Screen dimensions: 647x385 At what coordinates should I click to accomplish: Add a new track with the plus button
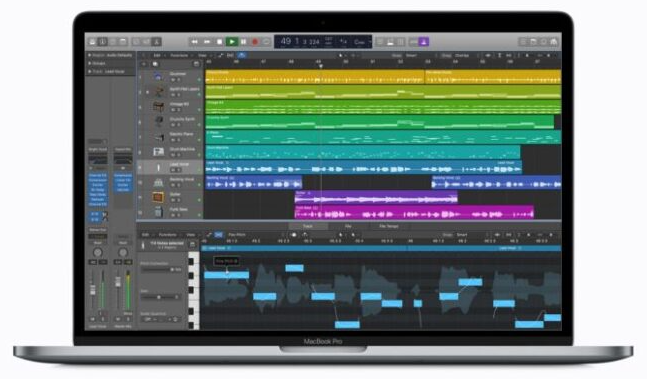pyautogui.click(x=144, y=64)
